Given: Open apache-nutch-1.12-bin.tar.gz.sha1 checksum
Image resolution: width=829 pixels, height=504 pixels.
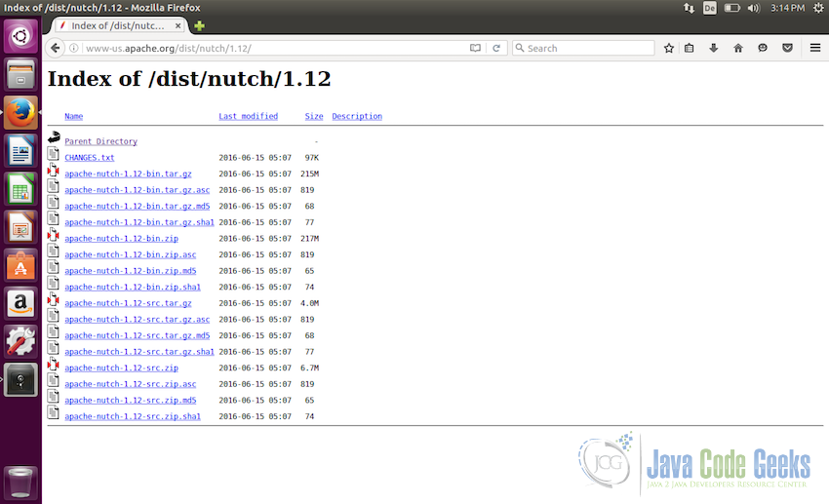Looking at the screenshot, I should (x=139, y=222).
